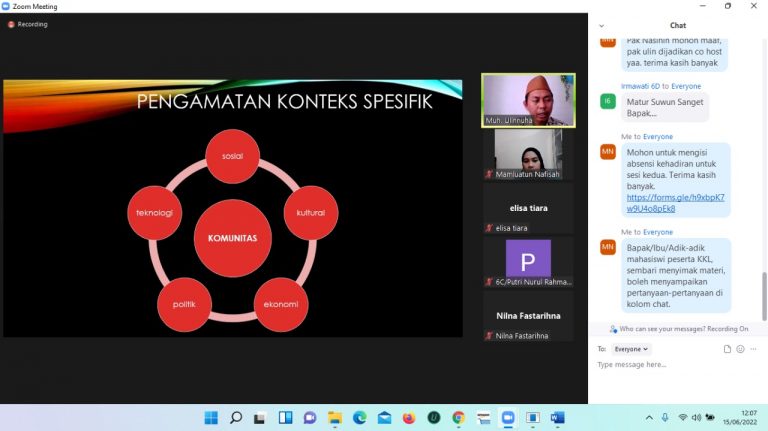Click the 12:07 clock and date on taskbar

point(740,418)
